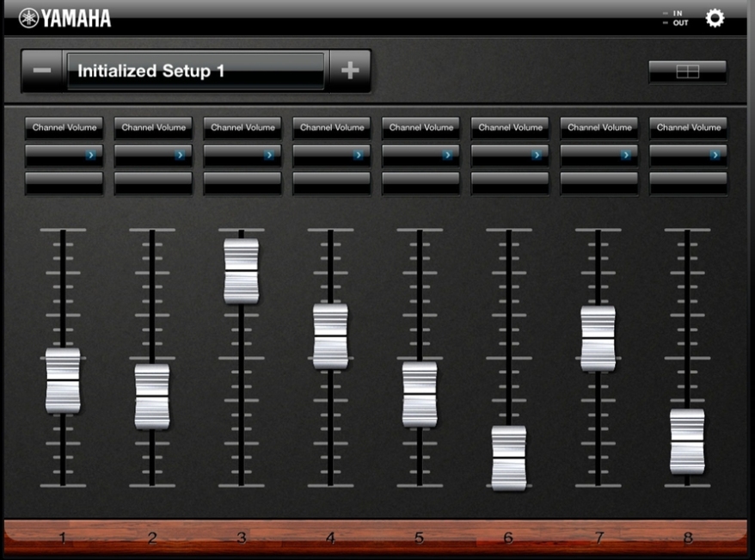Select Channel Volume button above fader 5

tap(420, 127)
